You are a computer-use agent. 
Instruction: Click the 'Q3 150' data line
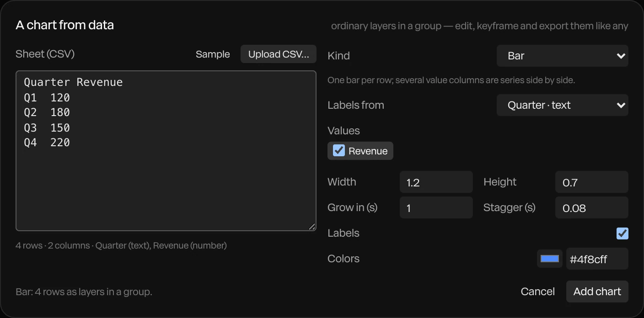tap(47, 127)
